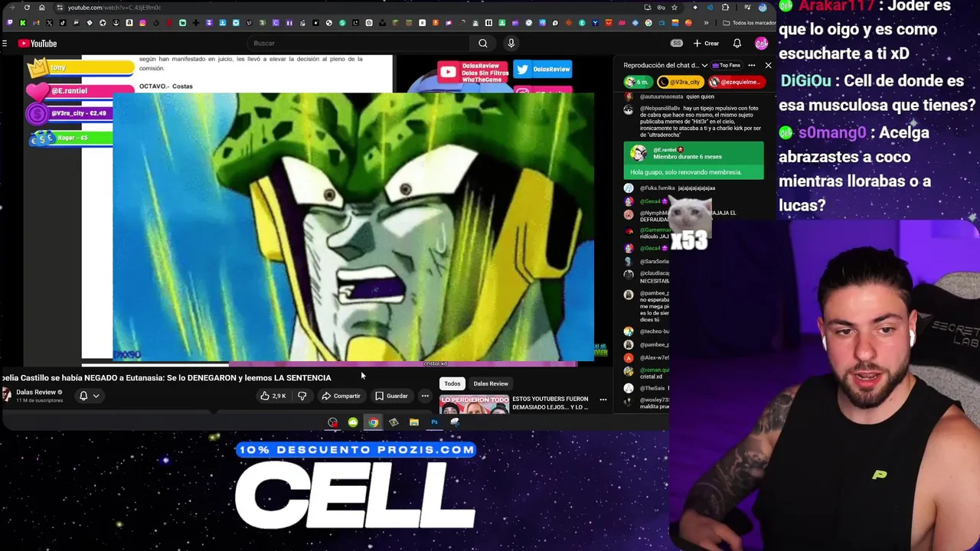Image resolution: width=980 pixels, height=551 pixels.
Task: Open the YouTube account avatar menu
Action: (761, 44)
